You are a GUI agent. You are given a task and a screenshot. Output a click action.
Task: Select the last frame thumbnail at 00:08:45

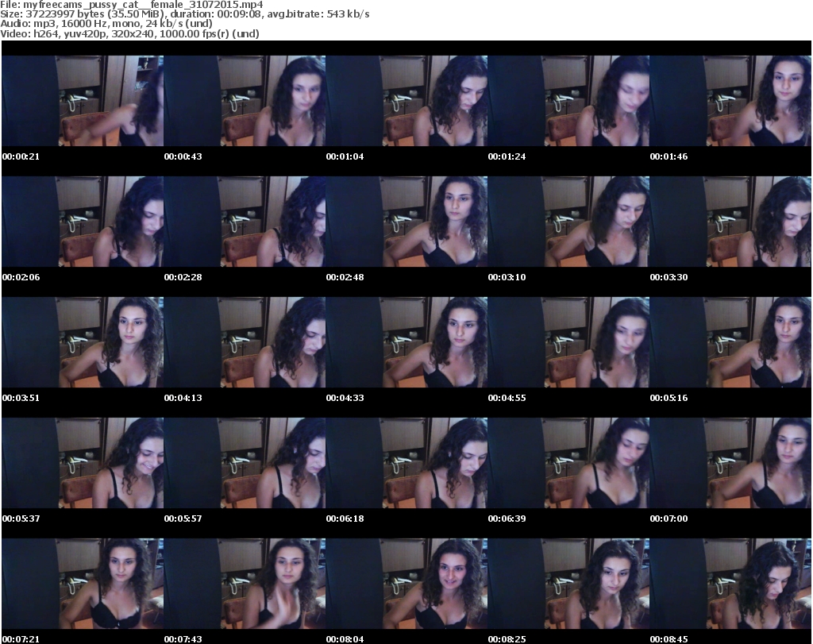point(730,584)
